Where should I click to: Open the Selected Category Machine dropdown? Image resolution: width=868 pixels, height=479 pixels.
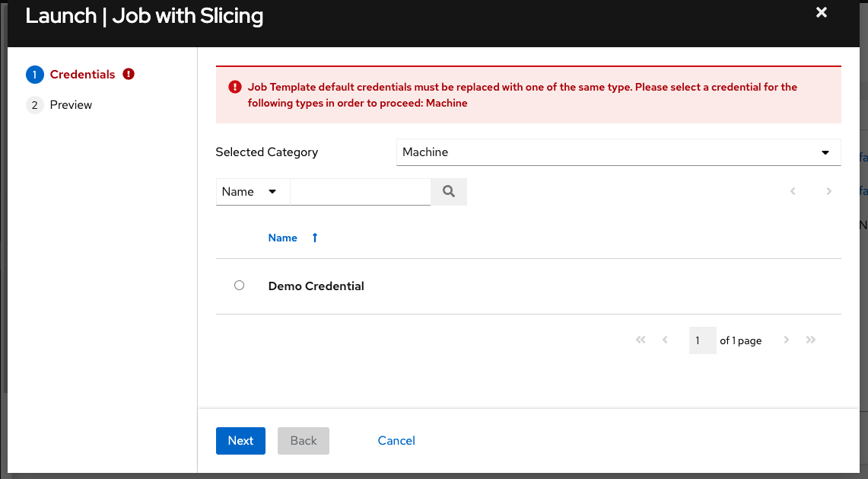(x=618, y=152)
